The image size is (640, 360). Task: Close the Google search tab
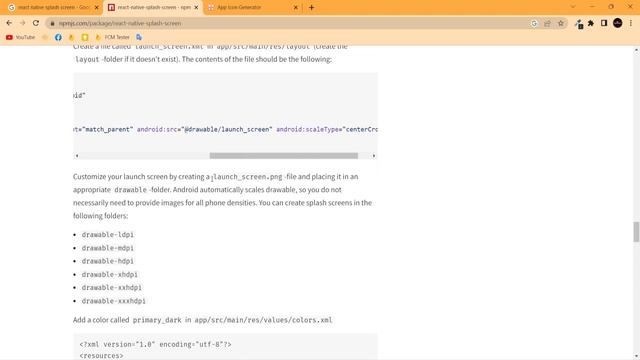(x=96, y=7)
